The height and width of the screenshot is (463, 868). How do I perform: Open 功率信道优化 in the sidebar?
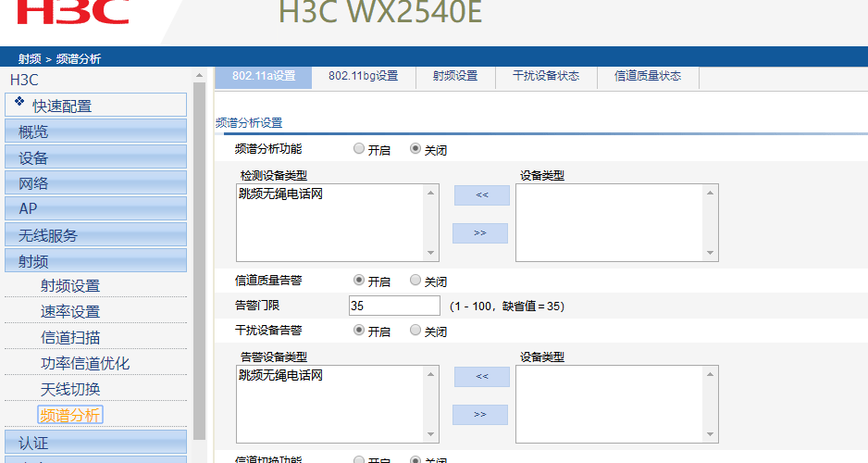85,363
